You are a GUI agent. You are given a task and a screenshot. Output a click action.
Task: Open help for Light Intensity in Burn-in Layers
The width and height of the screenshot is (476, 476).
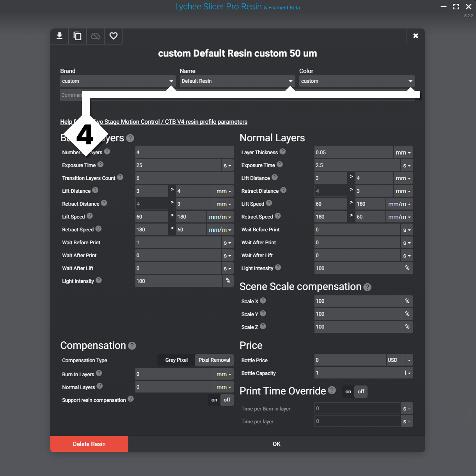(99, 280)
